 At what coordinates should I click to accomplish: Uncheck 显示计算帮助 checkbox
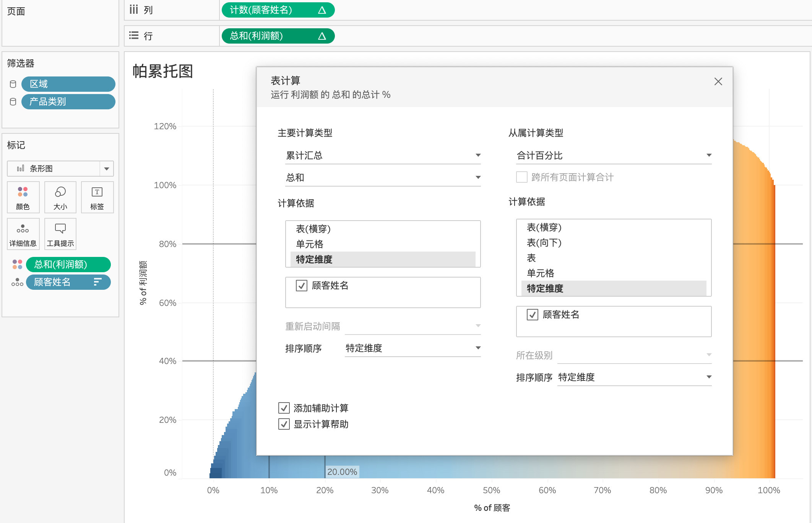click(284, 424)
